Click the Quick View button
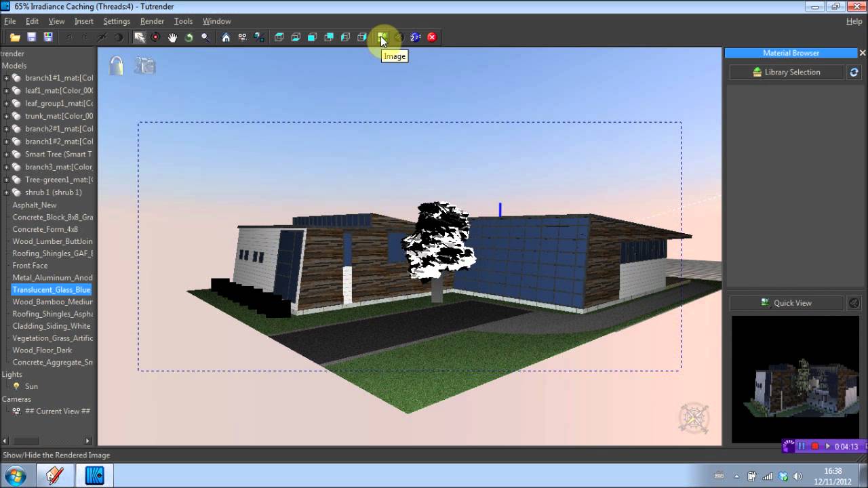This screenshot has height=488, width=868. [787, 303]
